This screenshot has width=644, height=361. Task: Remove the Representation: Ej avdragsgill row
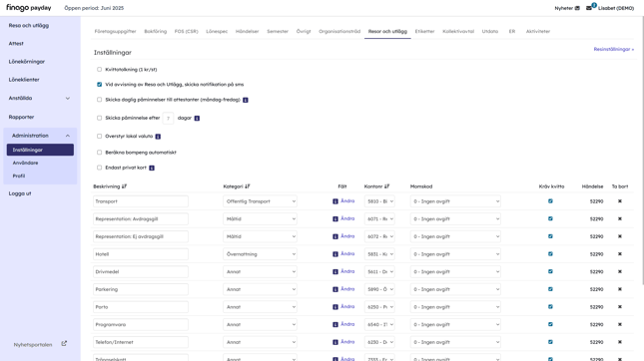coord(620,236)
